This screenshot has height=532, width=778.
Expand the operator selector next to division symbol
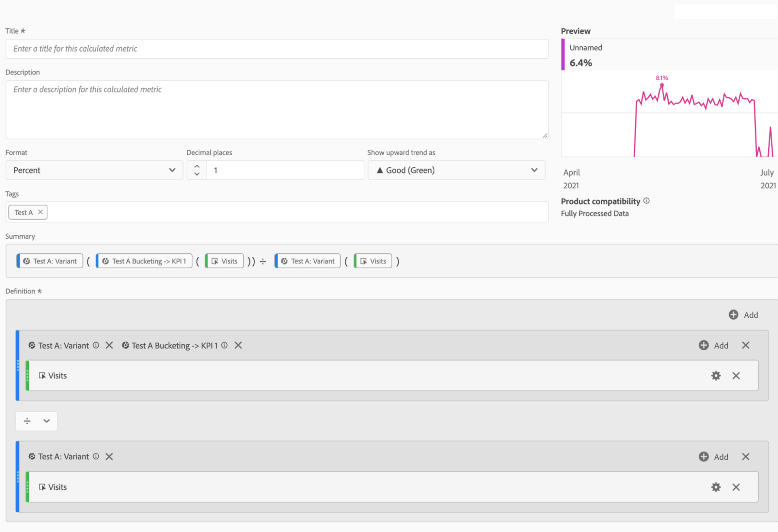tap(46, 421)
